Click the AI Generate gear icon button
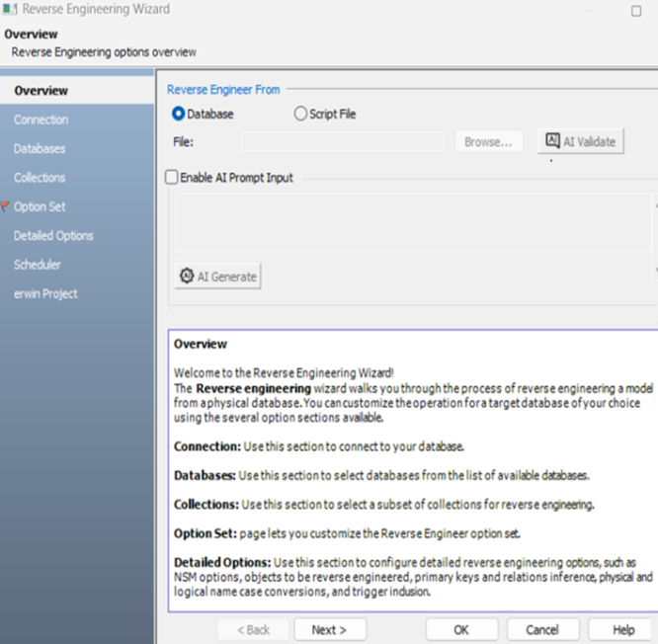 pyautogui.click(x=218, y=277)
